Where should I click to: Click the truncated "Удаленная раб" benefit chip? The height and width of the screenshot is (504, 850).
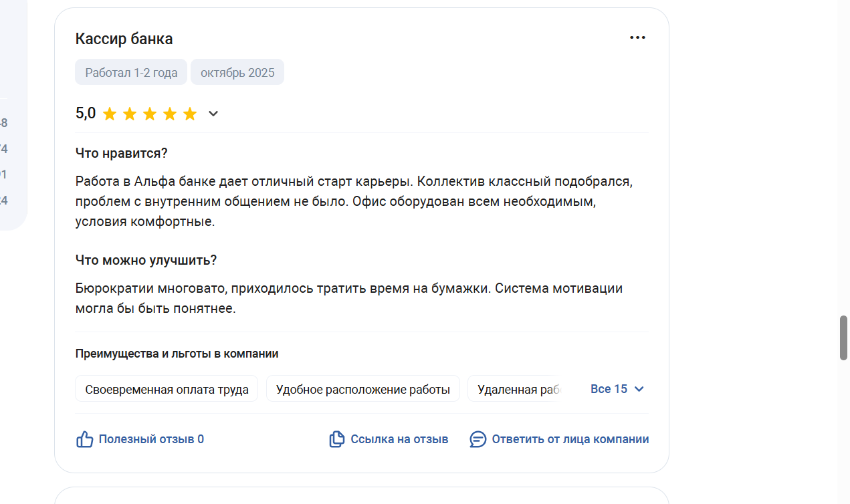[515, 389]
